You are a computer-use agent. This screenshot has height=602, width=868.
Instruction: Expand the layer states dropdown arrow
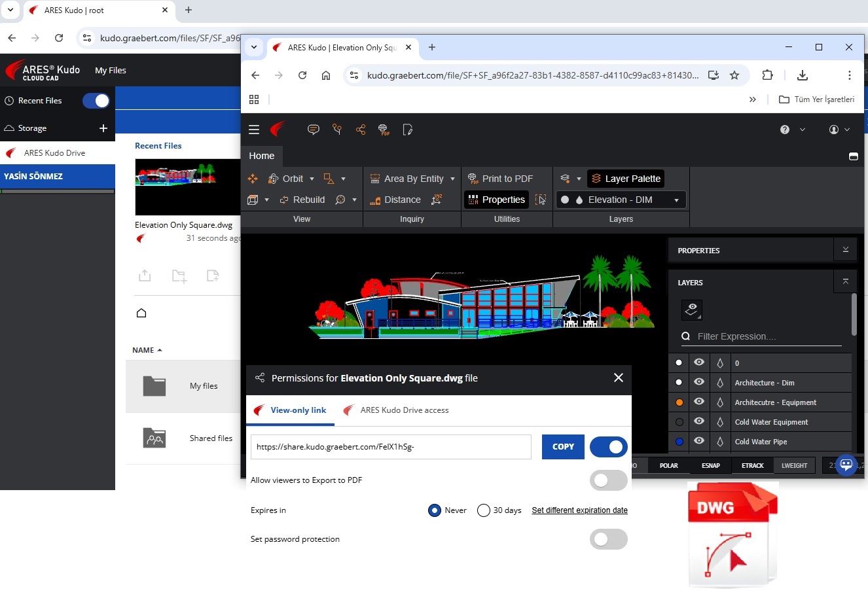pos(579,179)
